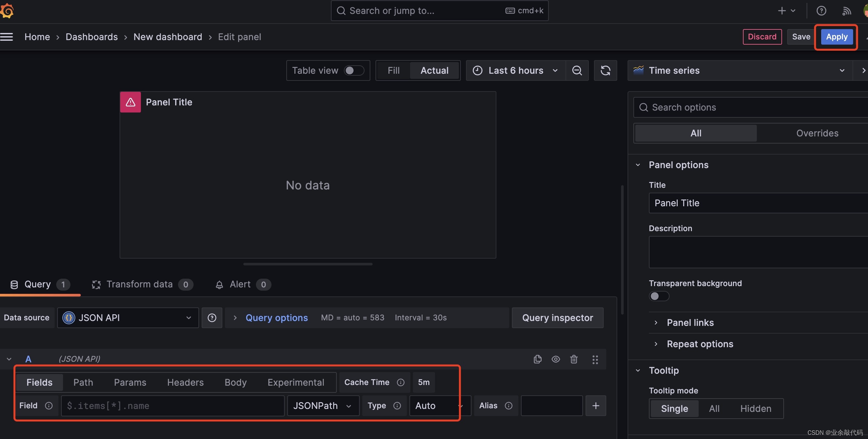
Task: Open the news feed RSS icon
Action: click(846, 10)
